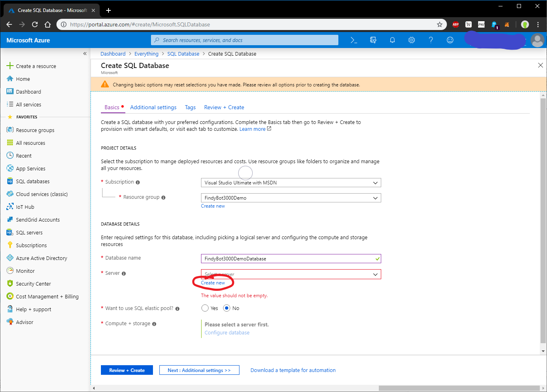Click the Dashboard icon in sidebar
Image resolution: width=547 pixels, height=392 pixels.
pos(10,92)
